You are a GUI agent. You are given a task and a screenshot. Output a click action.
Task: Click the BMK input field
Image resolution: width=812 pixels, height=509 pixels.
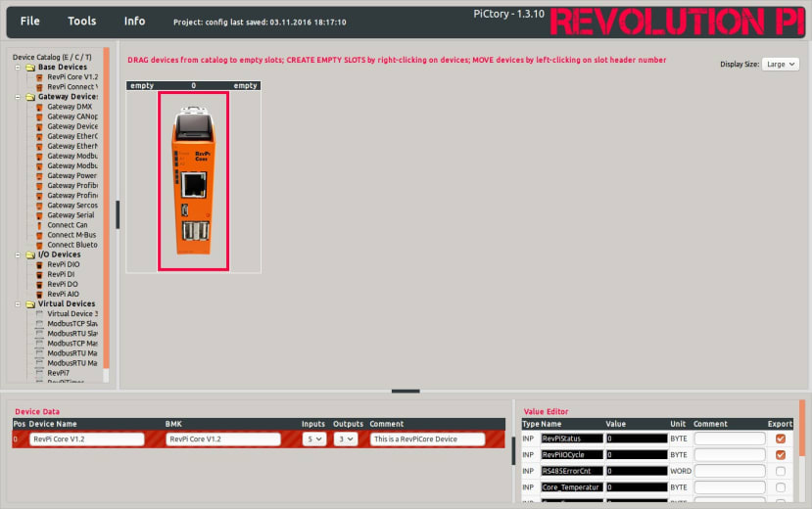coord(223,440)
